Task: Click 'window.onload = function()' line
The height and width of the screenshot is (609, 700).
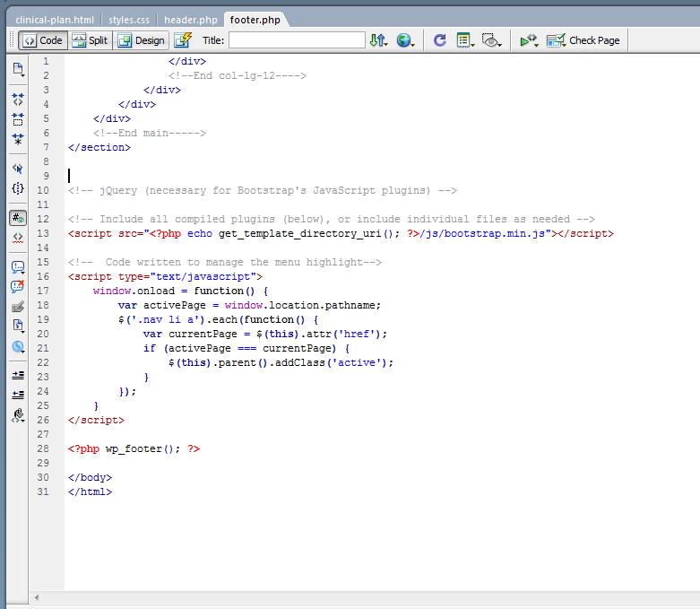Action: pyautogui.click(x=180, y=291)
